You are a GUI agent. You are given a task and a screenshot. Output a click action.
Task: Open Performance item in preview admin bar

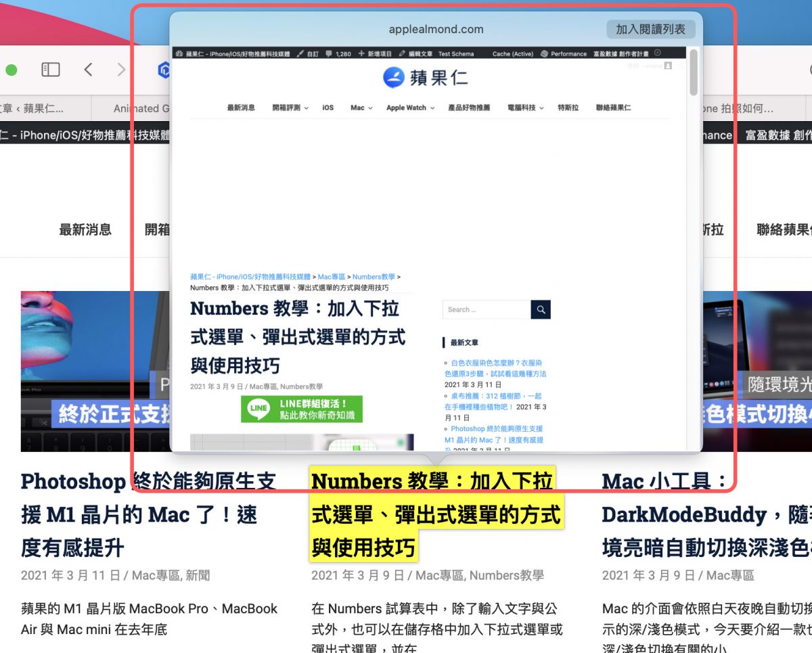point(564,53)
